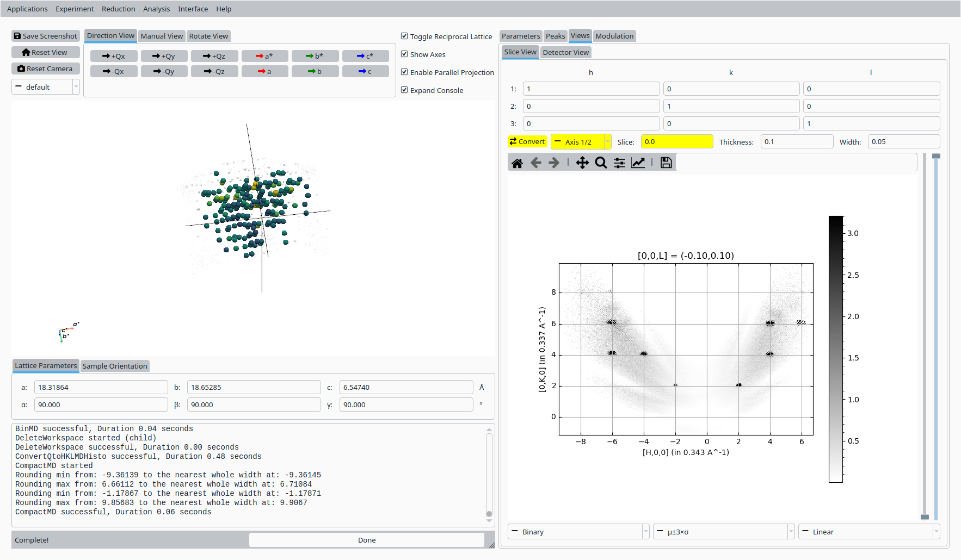
Task: Click the yellow Convert button
Action: click(527, 142)
